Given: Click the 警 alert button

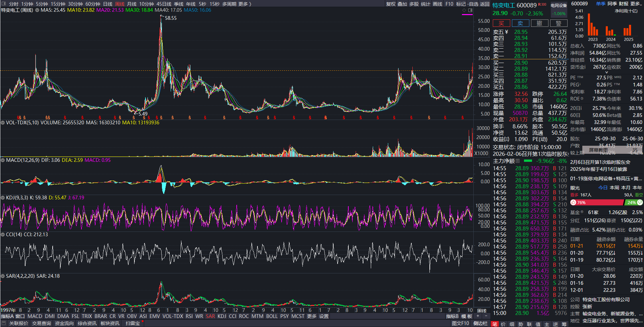Looking at the screenshot, I should [x=559, y=23].
